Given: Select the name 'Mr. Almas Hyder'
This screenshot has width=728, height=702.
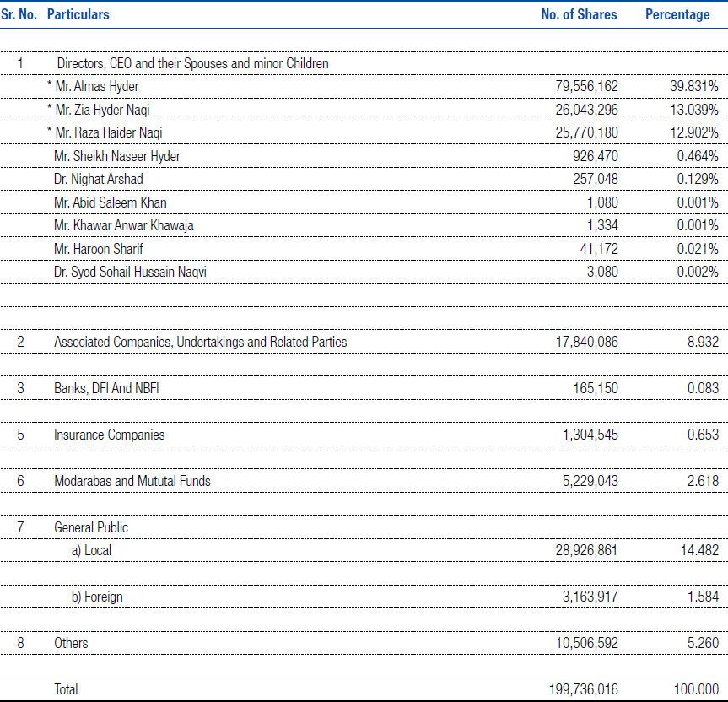Looking at the screenshot, I should pos(96,86).
